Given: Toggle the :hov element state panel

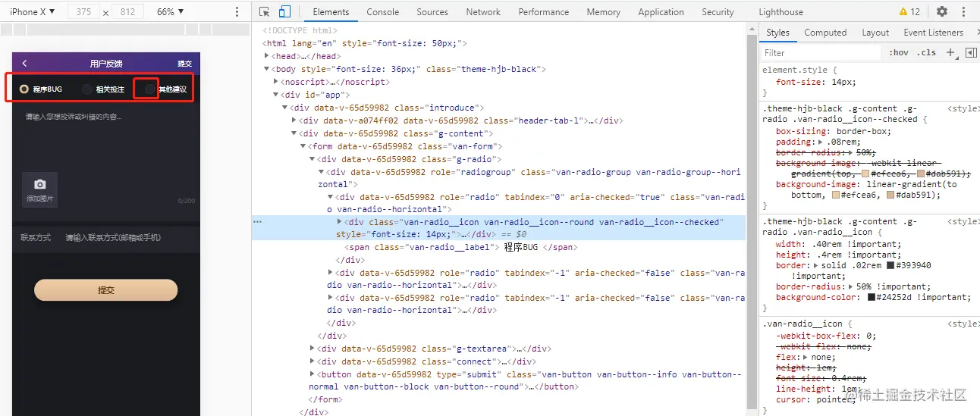Looking at the screenshot, I should point(899,52).
